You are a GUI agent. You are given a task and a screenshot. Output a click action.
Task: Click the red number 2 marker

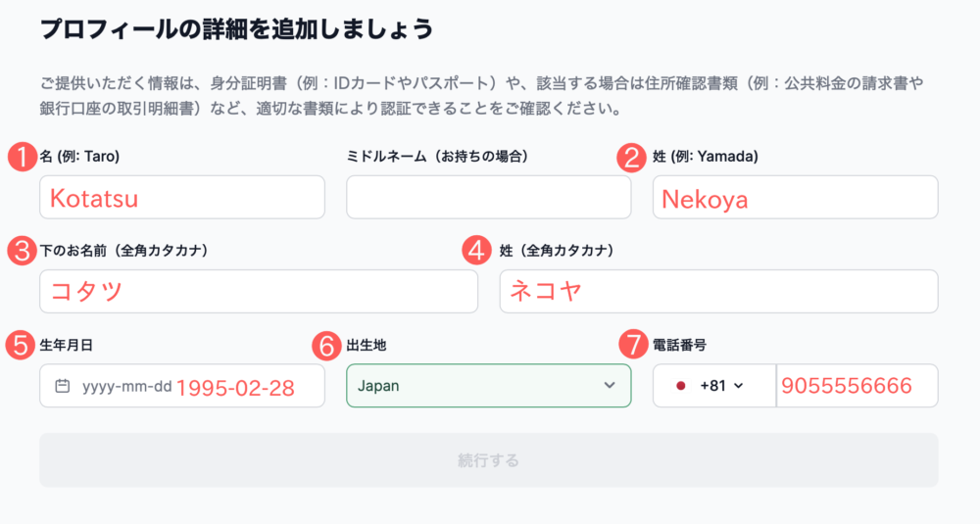(631, 157)
